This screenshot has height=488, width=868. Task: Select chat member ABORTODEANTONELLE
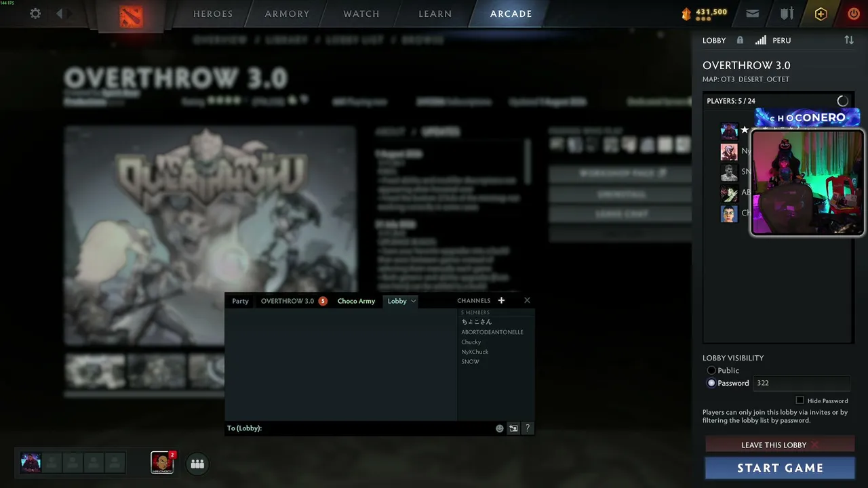492,332
